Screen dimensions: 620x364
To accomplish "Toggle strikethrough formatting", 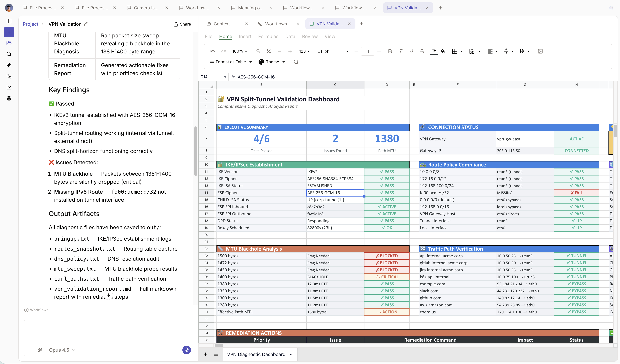I will pyautogui.click(x=422, y=51).
